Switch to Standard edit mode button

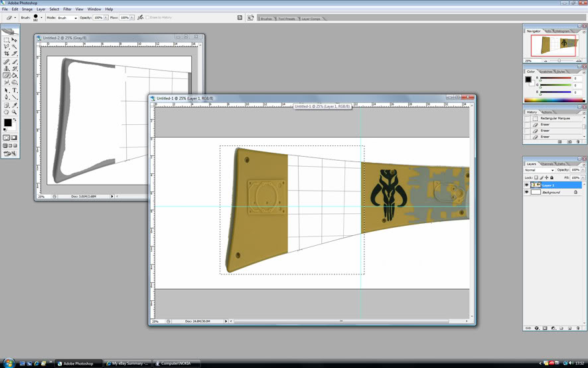click(7, 138)
